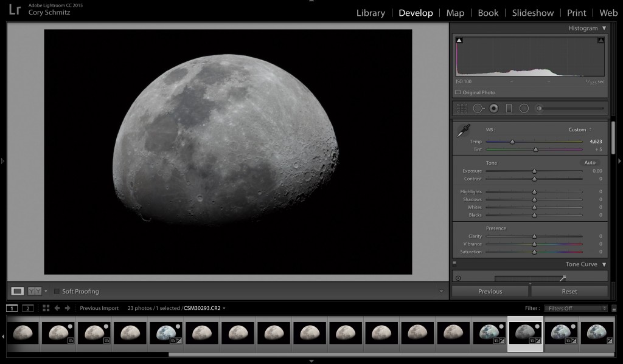This screenshot has width=623, height=364.
Task: Open the filmstrip Grid view icon
Action: tap(46, 308)
